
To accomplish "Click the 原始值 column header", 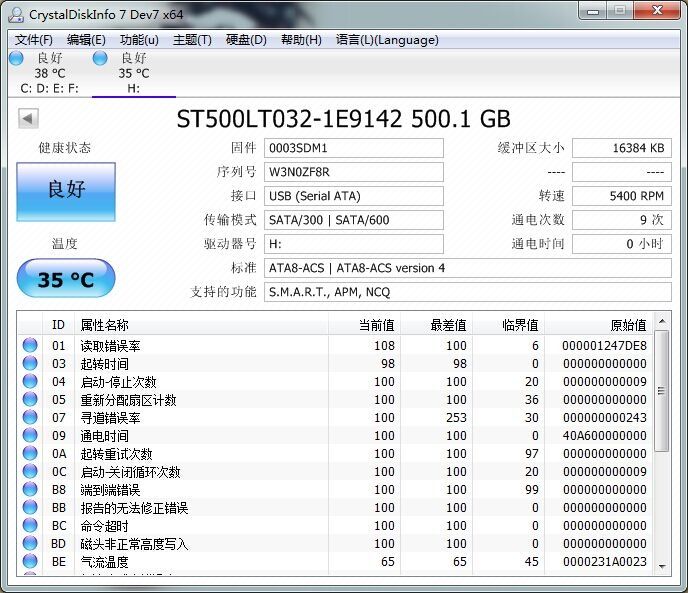I will (599, 325).
